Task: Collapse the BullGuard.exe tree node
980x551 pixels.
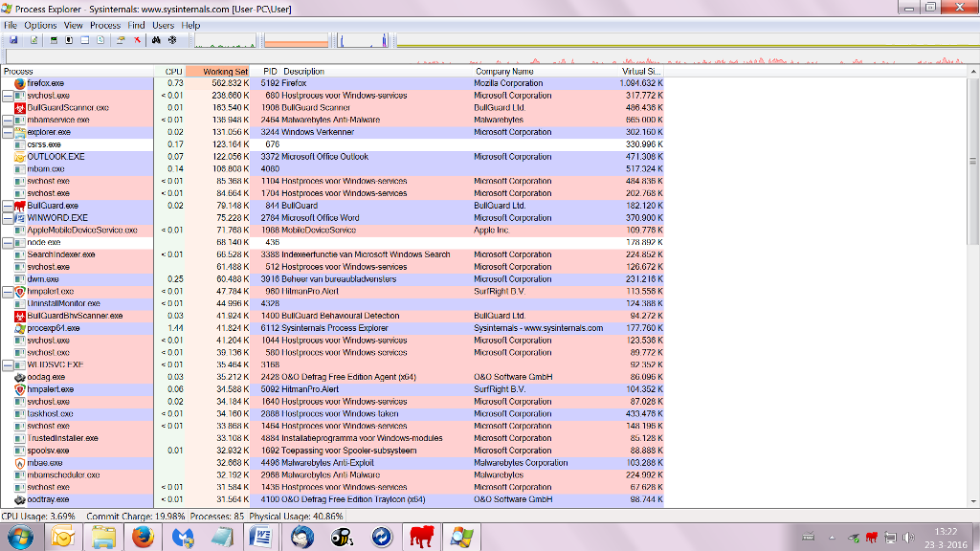Action: [x=8, y=206]
